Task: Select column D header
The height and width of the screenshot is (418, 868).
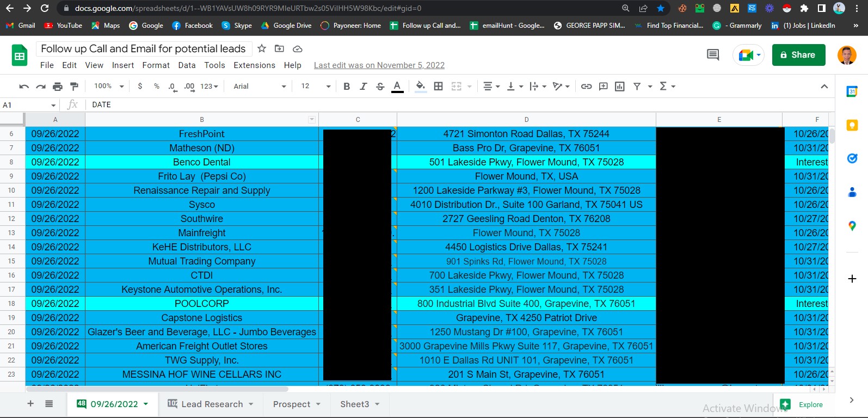Action: click(x=526, y=120)
